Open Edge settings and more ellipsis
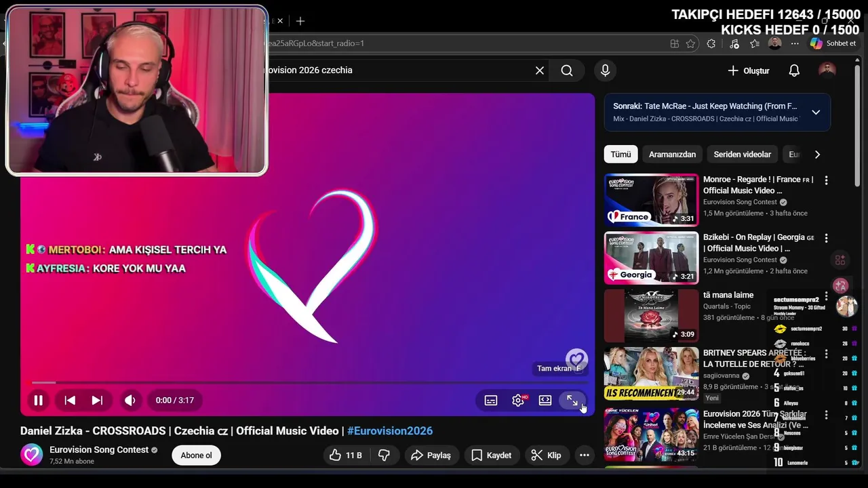Screen dimensions: 868x488 (795, 43)
